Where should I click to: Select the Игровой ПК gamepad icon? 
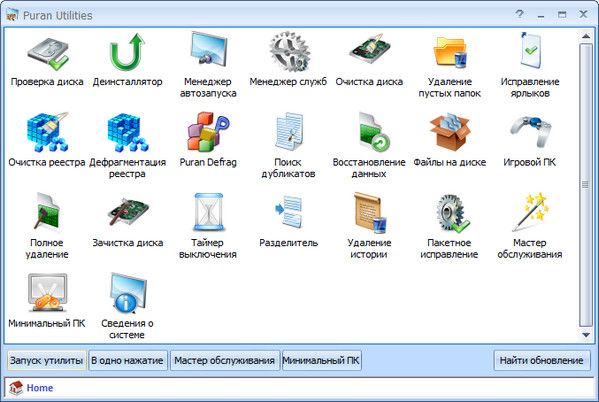(530, 131)
